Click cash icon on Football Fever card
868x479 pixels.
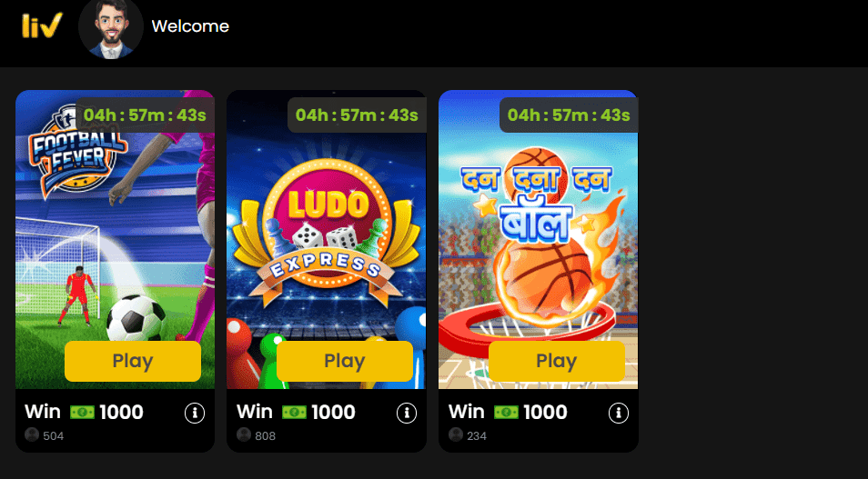[x=83, y=412]
